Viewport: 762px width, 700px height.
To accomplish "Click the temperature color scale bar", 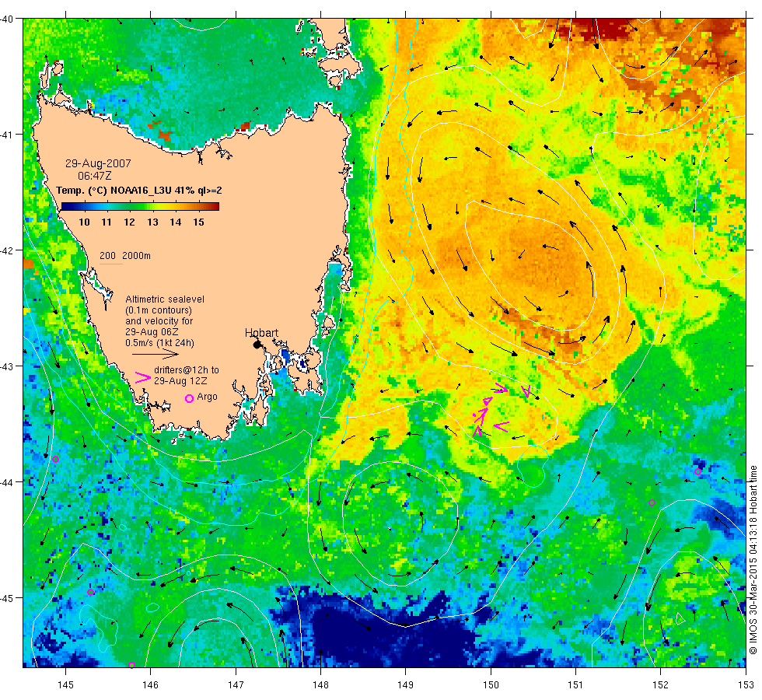I will click(140, 207).
